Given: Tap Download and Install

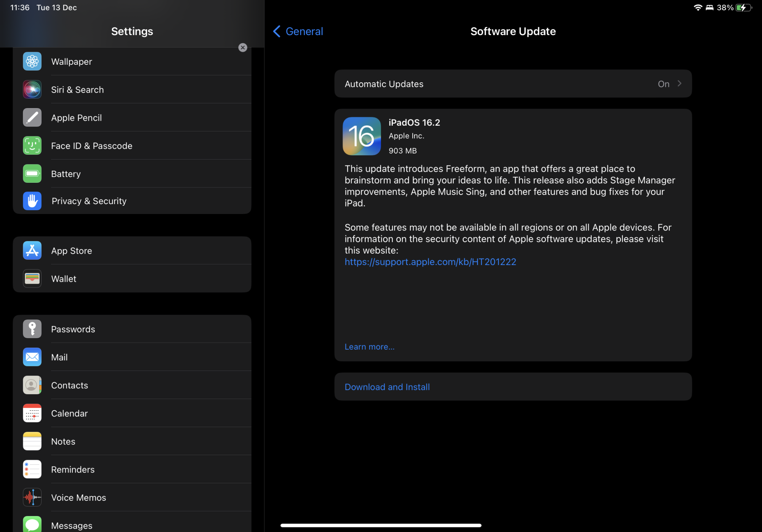Looking at the screenshot, I should [387, 387].
